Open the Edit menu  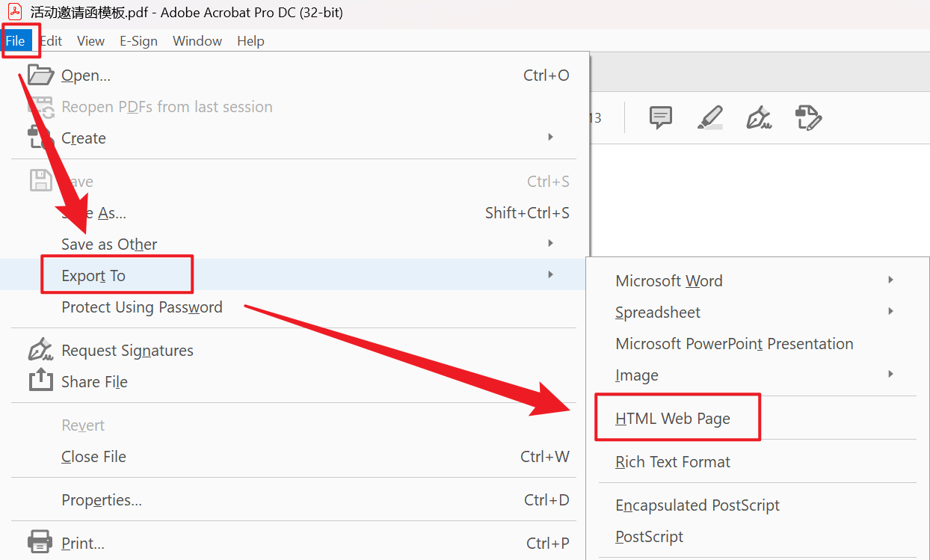(51, 41)
